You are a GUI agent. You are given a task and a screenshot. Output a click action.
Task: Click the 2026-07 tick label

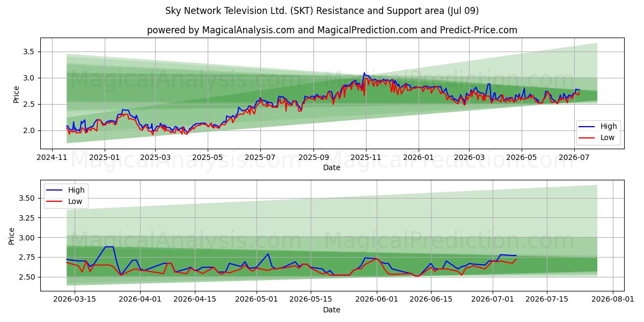pyautogui.click(x=574, y=157)
